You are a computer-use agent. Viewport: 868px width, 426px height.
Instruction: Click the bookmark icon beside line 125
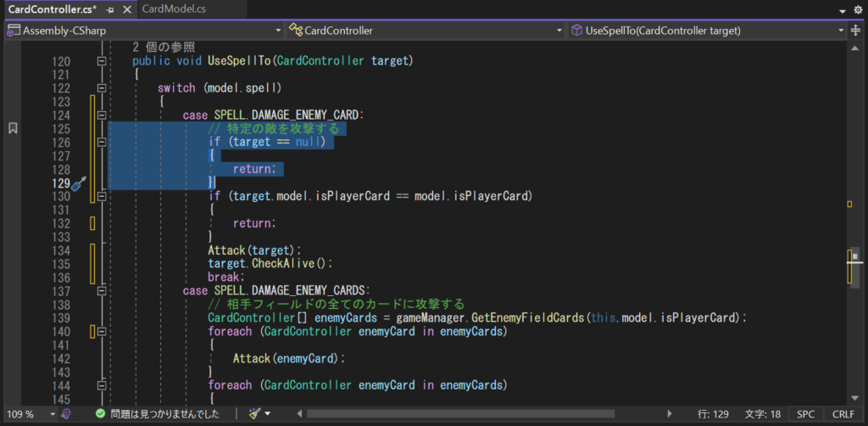13,128
